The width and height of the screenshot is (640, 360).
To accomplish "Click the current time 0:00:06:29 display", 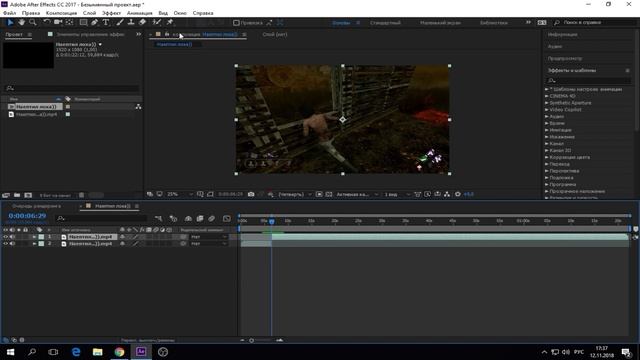I will [x=27, y=216].
